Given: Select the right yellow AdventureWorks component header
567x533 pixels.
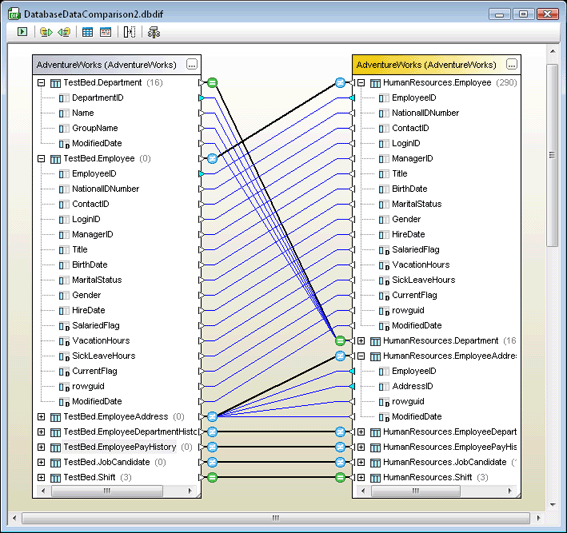Looking at the screenshot, I should pos(436,65).
